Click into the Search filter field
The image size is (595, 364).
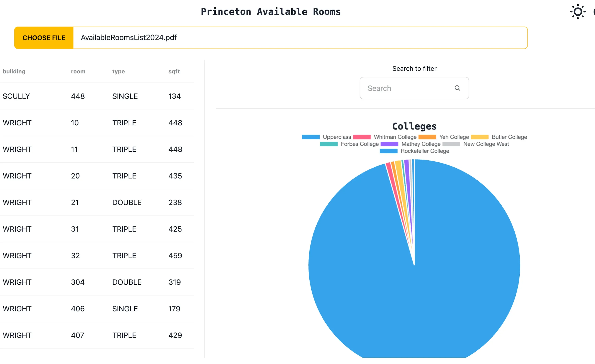click(406, 88)
